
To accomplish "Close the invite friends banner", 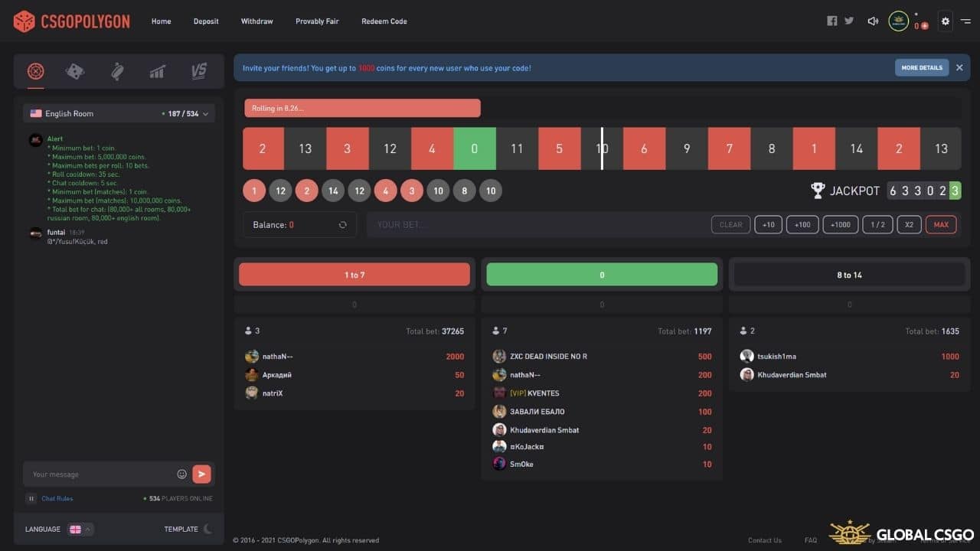I will click(959, 67).
